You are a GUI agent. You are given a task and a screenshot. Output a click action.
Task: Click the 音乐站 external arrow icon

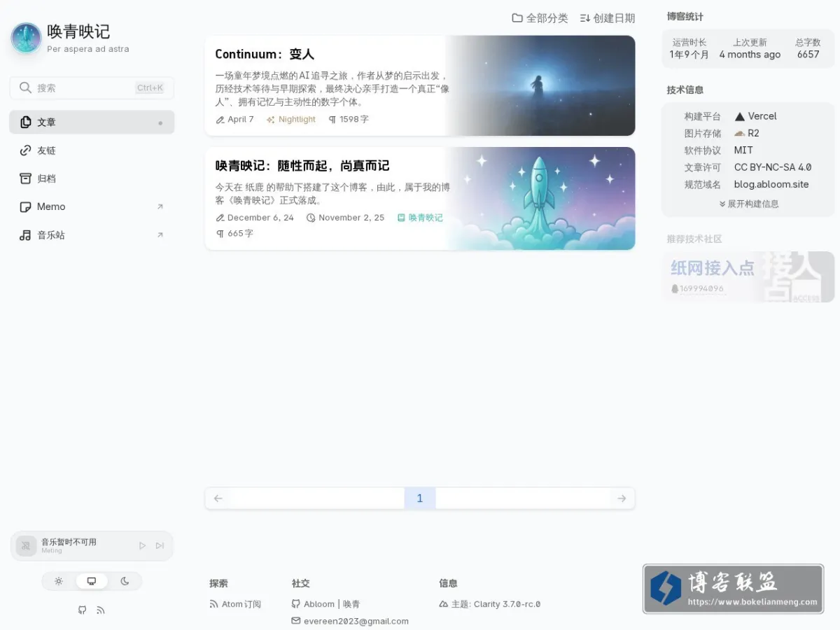click(160, 235)
